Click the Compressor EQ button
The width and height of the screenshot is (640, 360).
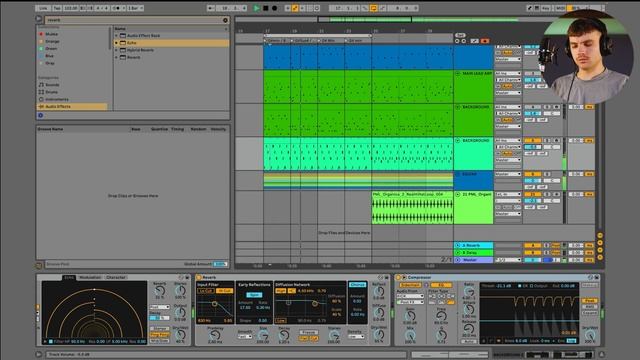tap(441, 285)
